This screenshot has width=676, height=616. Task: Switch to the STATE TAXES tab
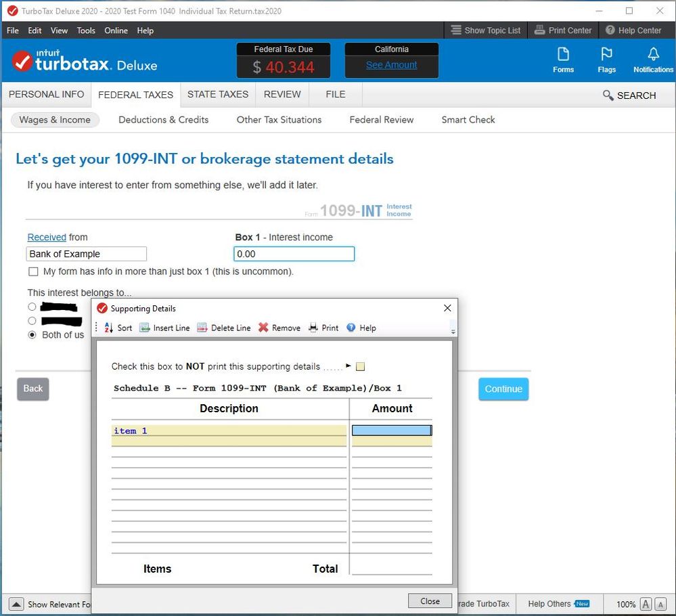[218, 95]
